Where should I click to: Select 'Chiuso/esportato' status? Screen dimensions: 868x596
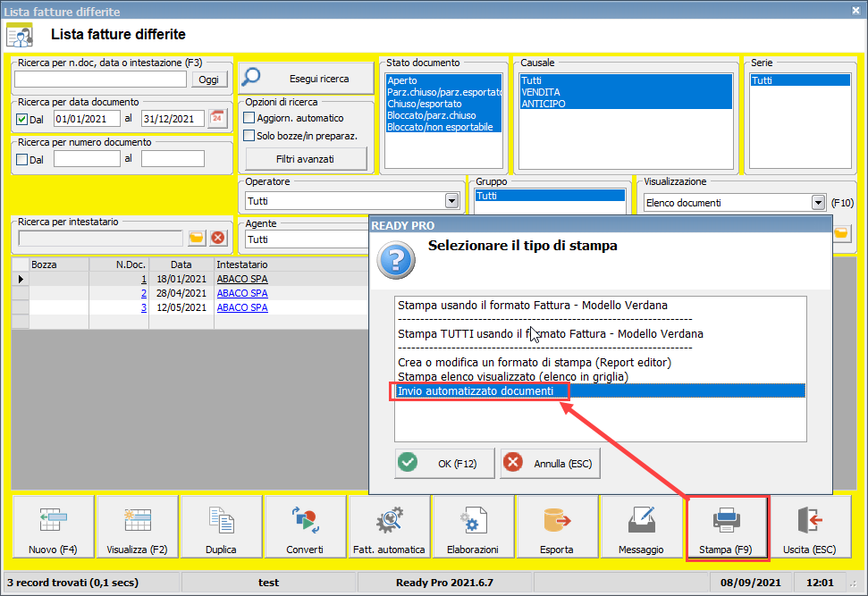(x=444, y=104)
